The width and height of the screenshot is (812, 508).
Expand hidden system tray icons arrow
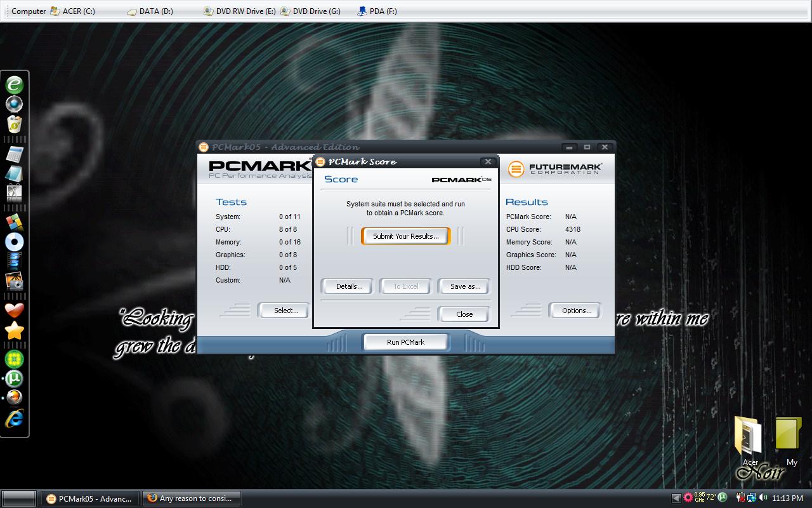676,498
